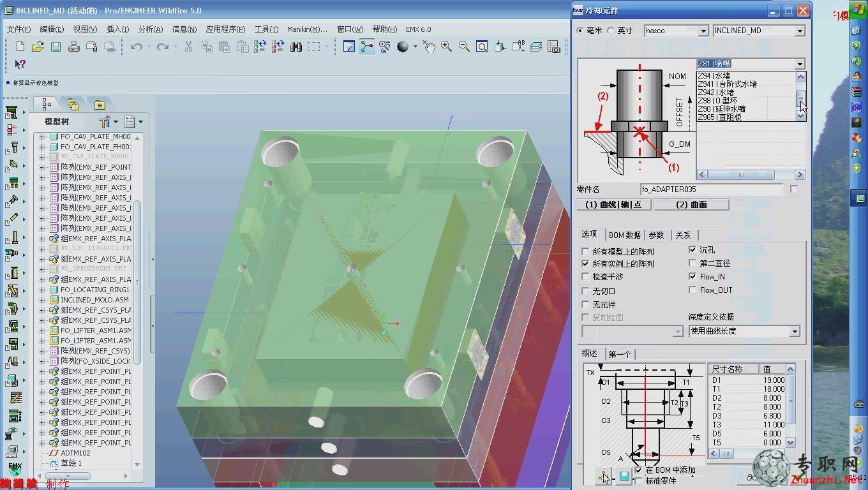Screen dimensions: 868x490
Task: Click the top EMX sidebar tool icon
Action: (11, 113)
